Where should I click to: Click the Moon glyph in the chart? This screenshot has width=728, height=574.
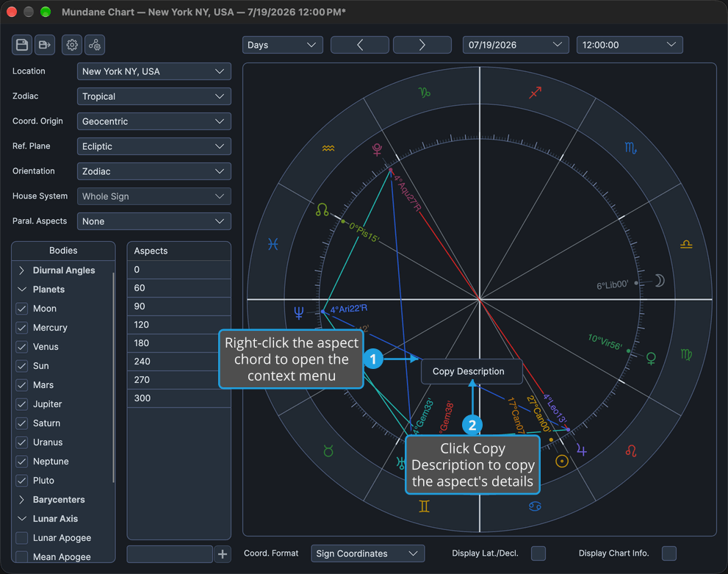(x=660, y=281)
